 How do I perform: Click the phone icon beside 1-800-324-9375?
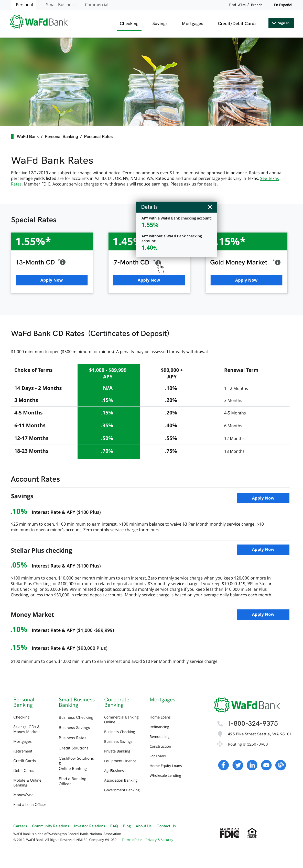(220, 723)
